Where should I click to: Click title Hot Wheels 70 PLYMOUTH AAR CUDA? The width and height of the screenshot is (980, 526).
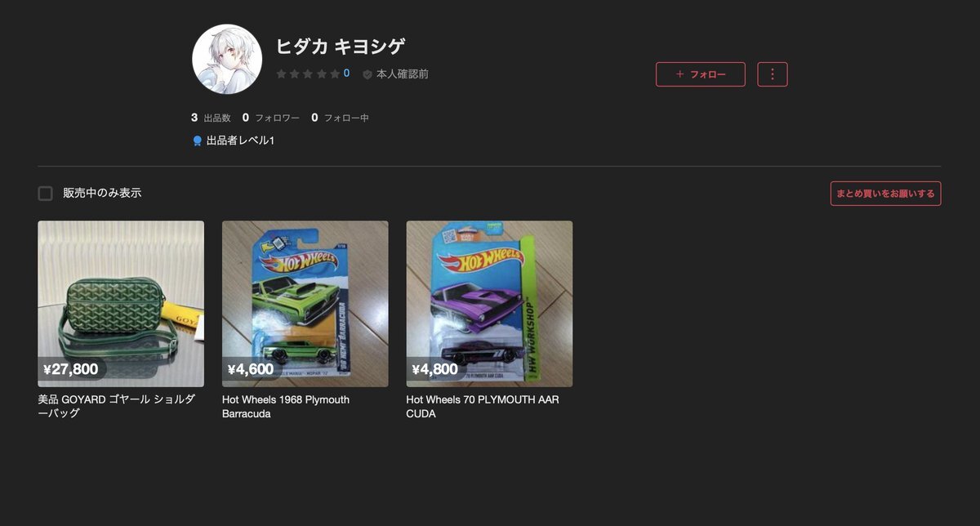pos(483,407)
